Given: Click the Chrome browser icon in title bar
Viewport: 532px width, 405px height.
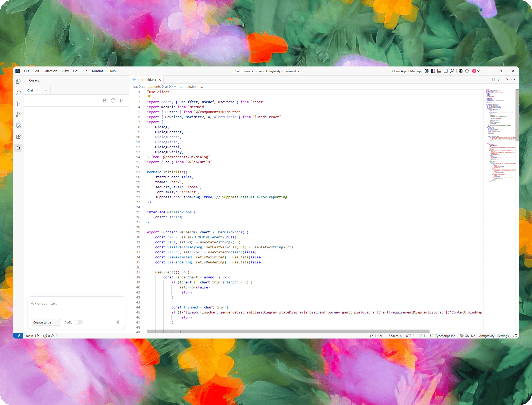Looking at the screenshot, I should tap(460, 71).
